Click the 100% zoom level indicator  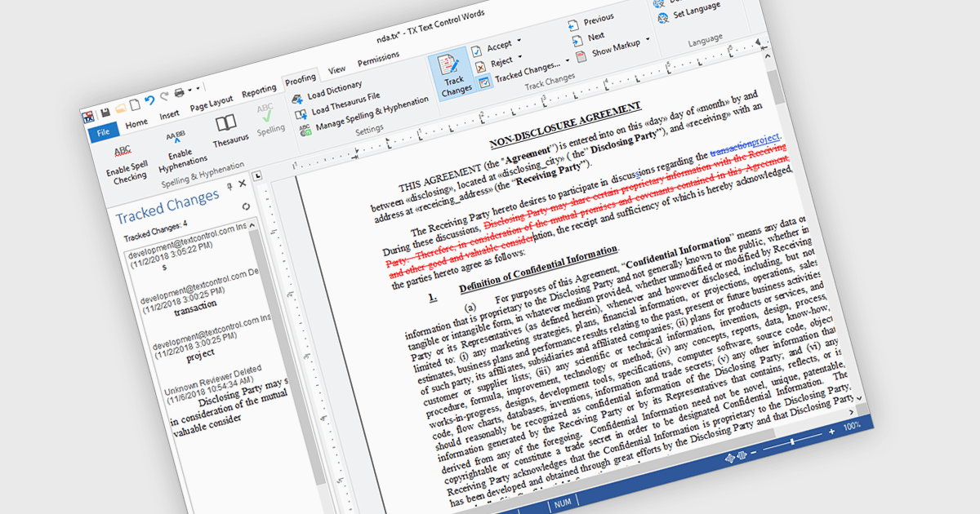[852, 425]
